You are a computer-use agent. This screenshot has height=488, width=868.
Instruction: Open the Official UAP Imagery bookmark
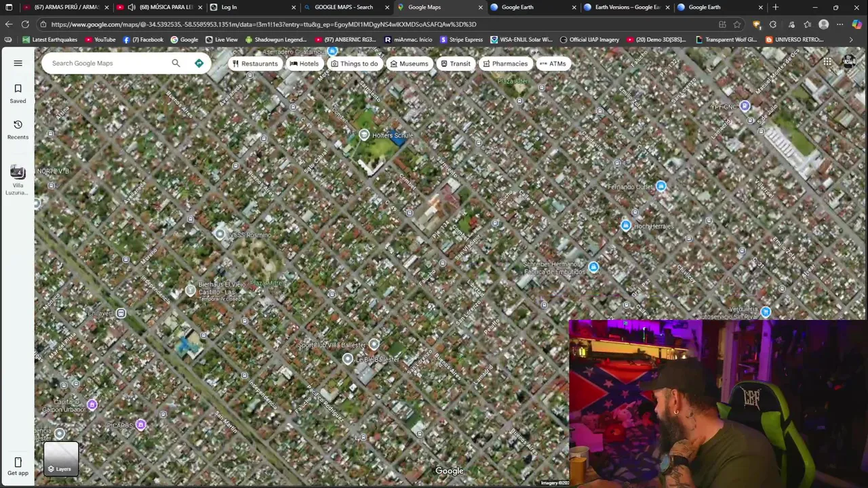(589, 39)
